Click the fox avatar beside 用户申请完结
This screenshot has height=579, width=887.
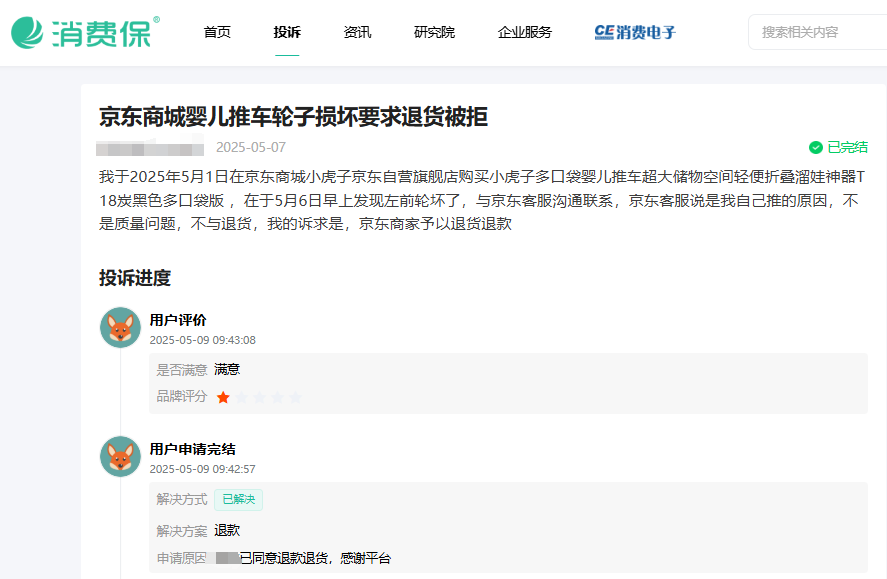click(120, 456)
